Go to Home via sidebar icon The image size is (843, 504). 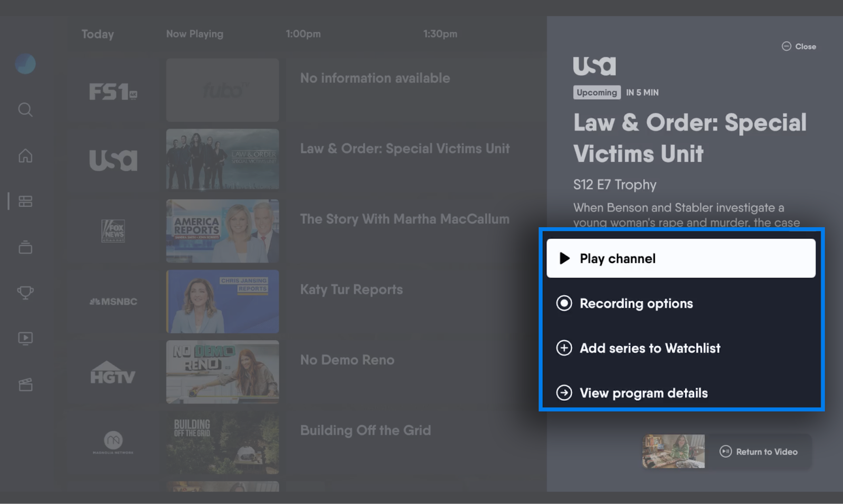[x=25, y=156]
